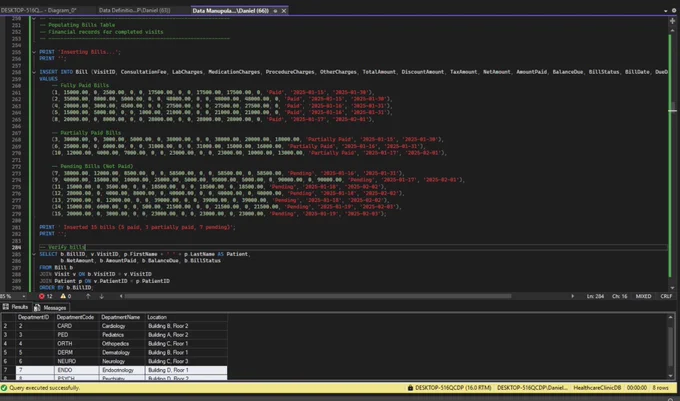The width and height of the screenshot is (680, 401).
Task: Select row header 5 in results
Action: pos(8,352)
